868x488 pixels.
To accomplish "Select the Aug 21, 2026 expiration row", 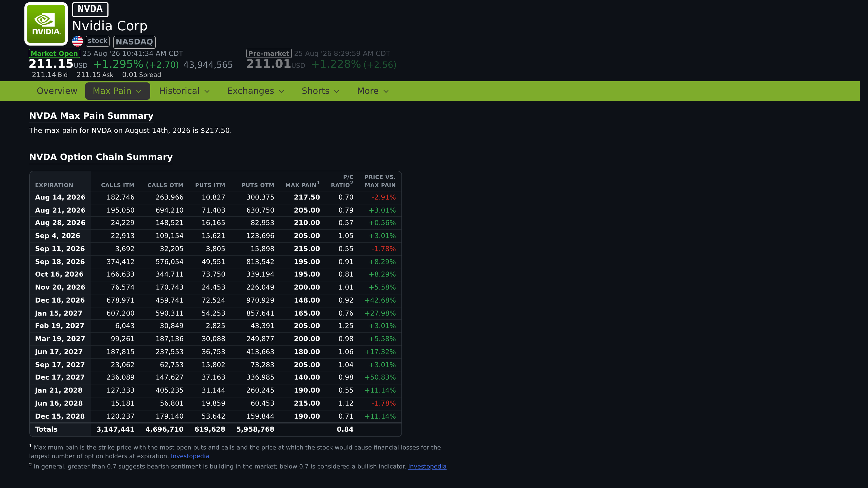I will (215, 210).
